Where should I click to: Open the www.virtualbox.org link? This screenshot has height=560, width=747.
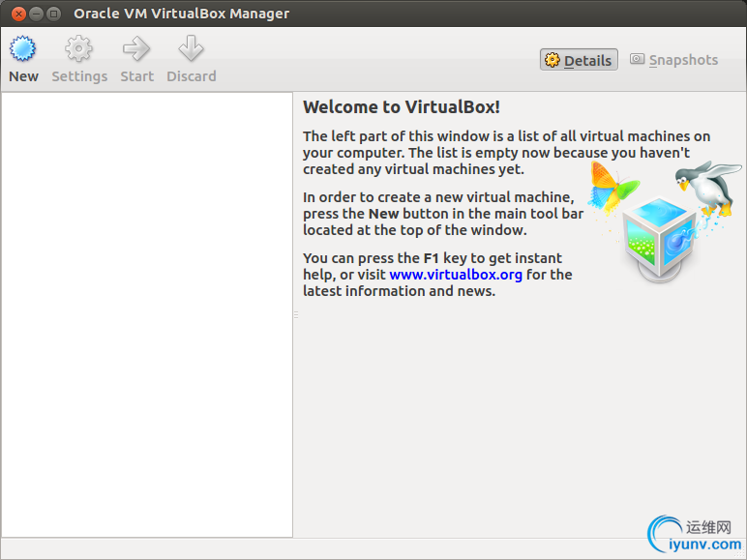[x=456, y=275]
